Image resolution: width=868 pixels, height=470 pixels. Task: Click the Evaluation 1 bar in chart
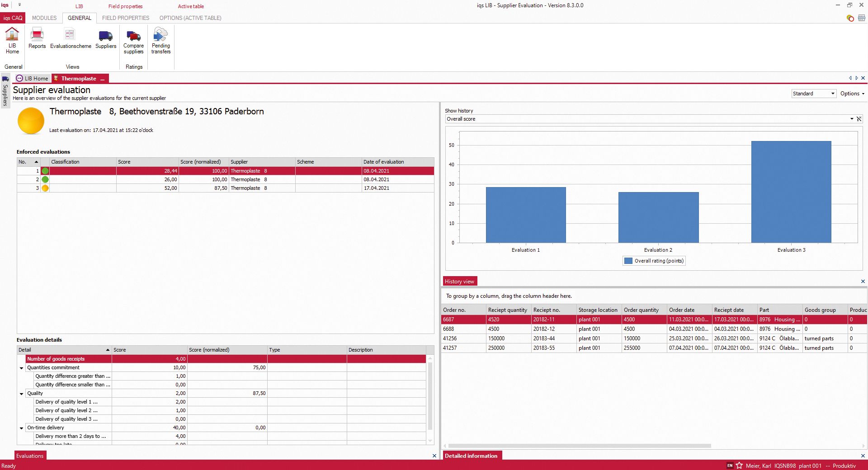pos(526,215)
